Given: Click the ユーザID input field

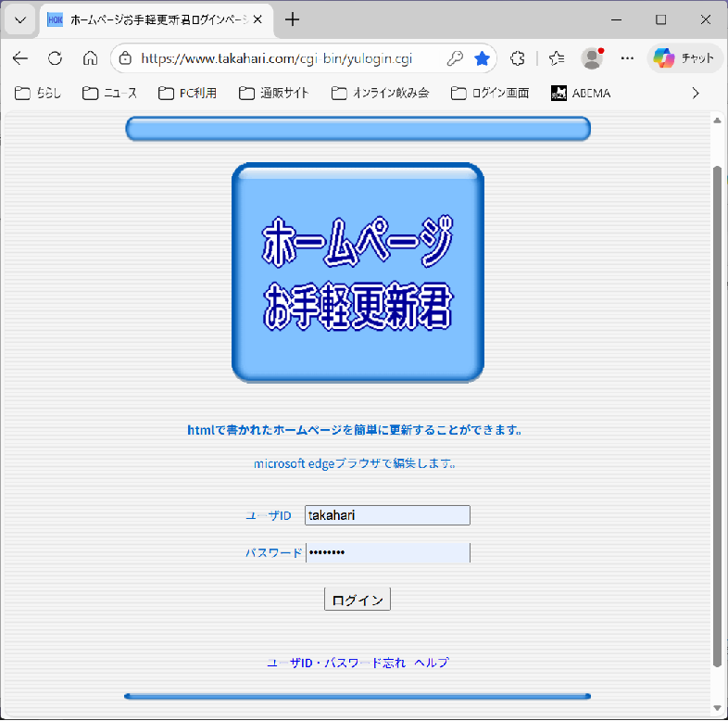Looking at the screenshot, I should (x=387, y=515).
